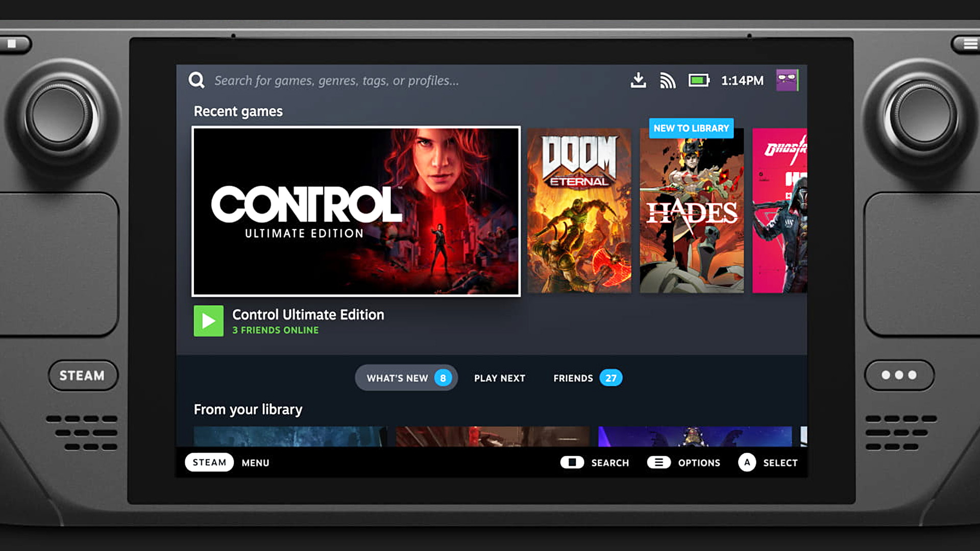Click the NEW TO LIBRARY badge
Viewport: 980px width, 551px height.
691,128
